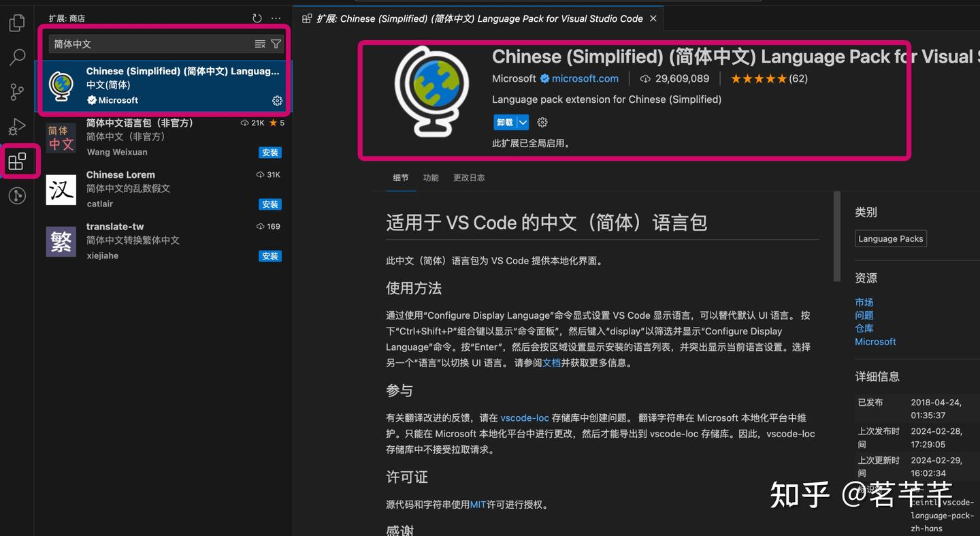Viewport: 980px width, 536px height.
Task: Open the Search view in activity bar
Action: [17, 57]
